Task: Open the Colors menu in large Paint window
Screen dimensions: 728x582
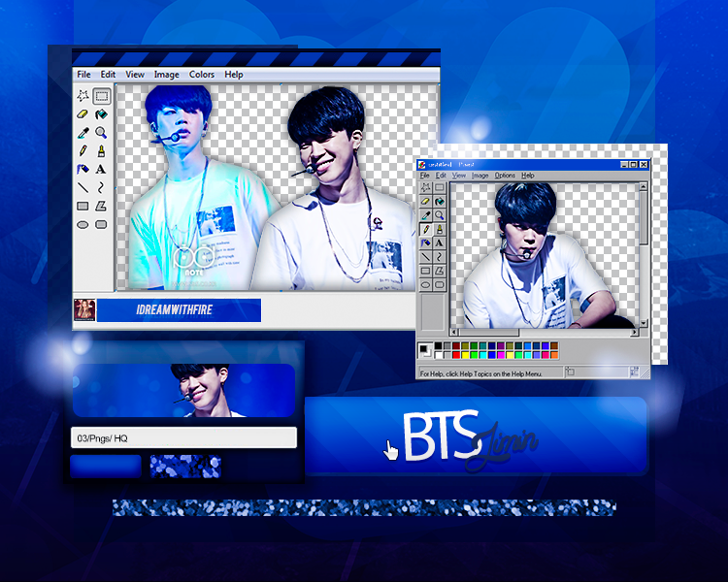Action: tap(202, 75)
